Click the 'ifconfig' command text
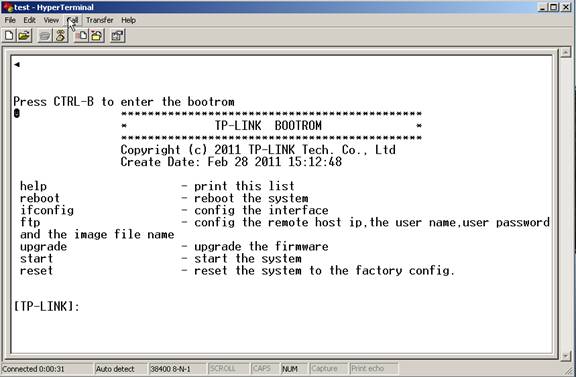 coord(47,211)
